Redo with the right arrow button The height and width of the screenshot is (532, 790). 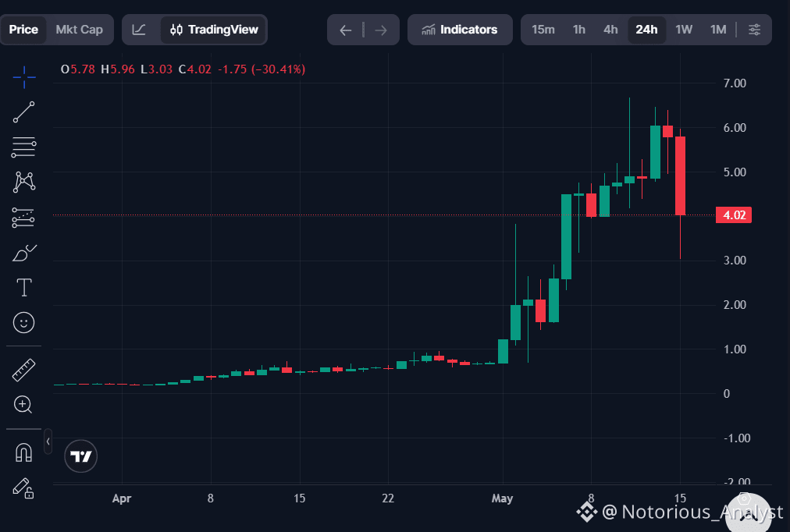coord(381,30)
